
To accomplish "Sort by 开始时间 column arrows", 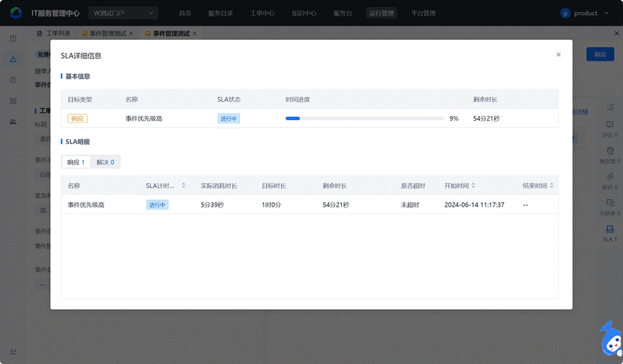I will 473,185.
